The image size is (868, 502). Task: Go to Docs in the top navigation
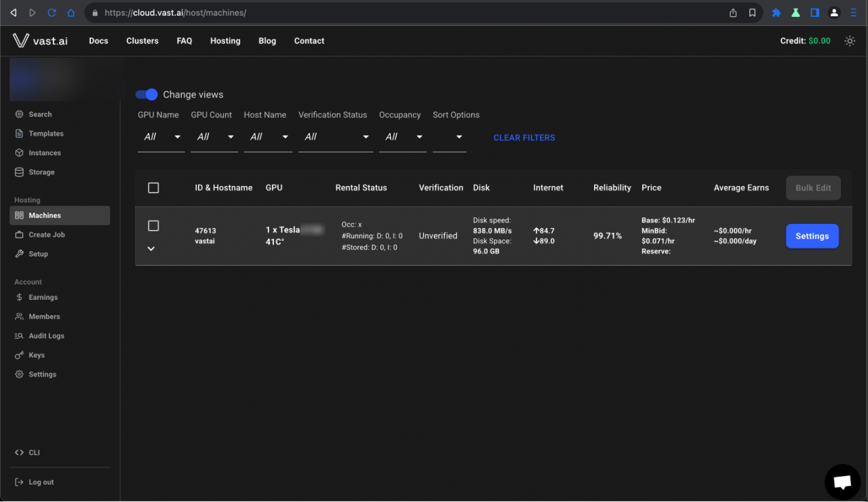(x=98, y=41)
